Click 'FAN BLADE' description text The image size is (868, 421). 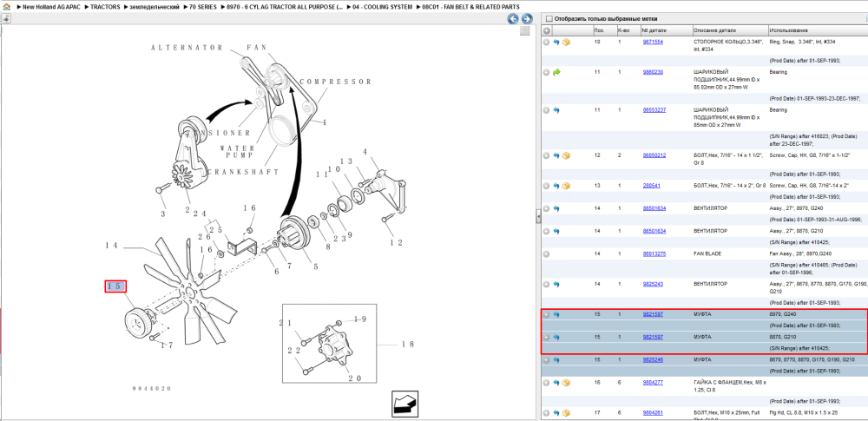(x=707, y=253)
